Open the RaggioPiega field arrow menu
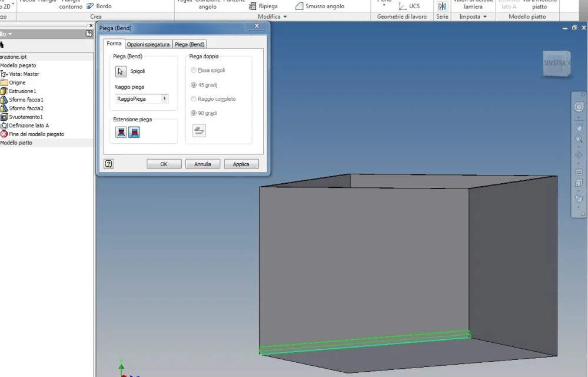588x377 pixels. pyautogui.click(x=164, y=98)
